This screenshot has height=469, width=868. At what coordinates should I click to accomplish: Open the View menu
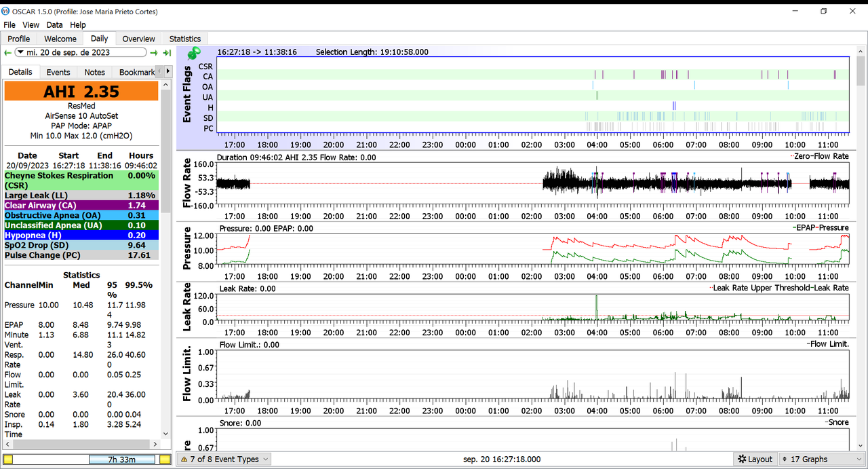point(31,25)
